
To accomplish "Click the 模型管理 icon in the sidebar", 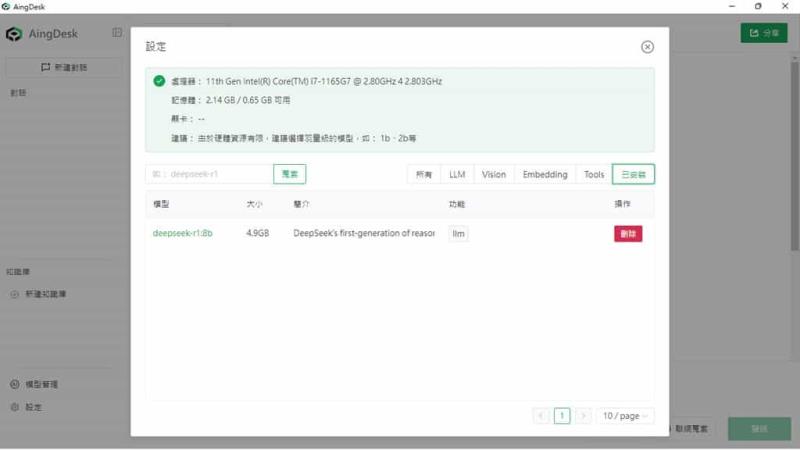I will point(15,384).
